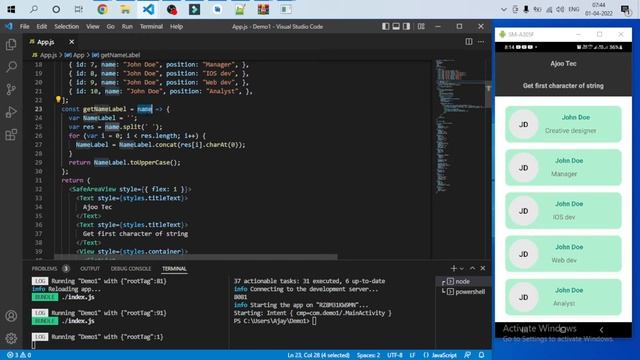Switch to the Debug Console tab
Viewport: 640px width, 360px height.
click(x=131, y=269)
